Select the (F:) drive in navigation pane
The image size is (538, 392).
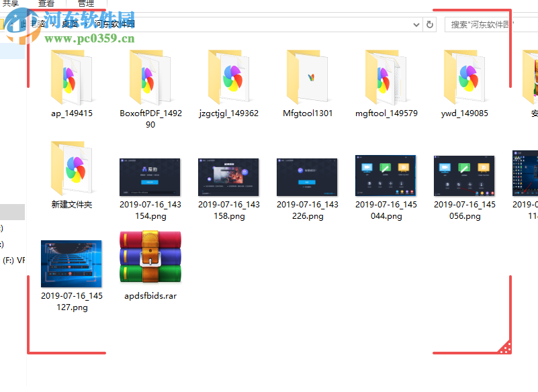pos(13,260)
